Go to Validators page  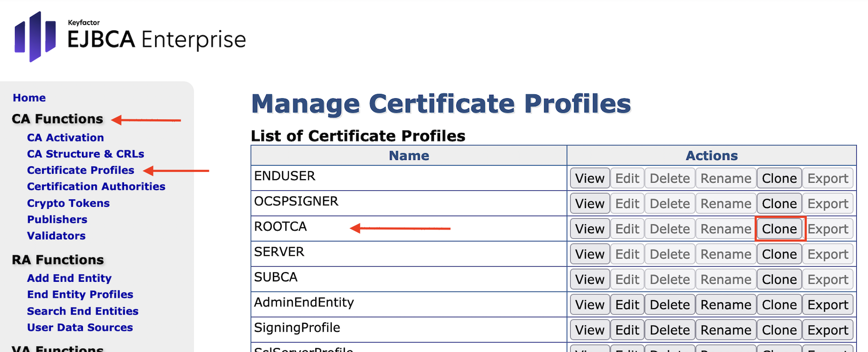(x=56, y=236)
